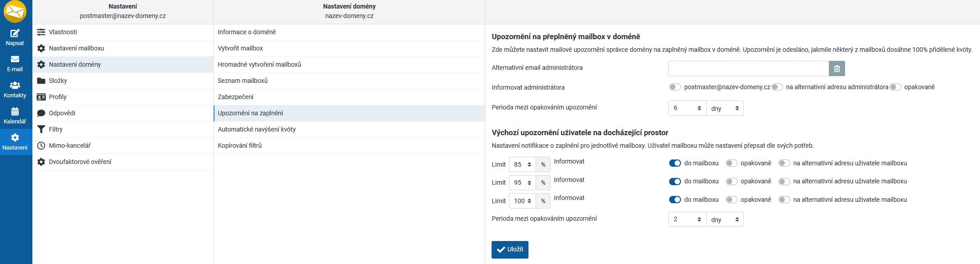The width and height of the screenshot is (980, 264).
Task: Open 'Seznam mailboxů' in domain settings
Action: (243, 81)
